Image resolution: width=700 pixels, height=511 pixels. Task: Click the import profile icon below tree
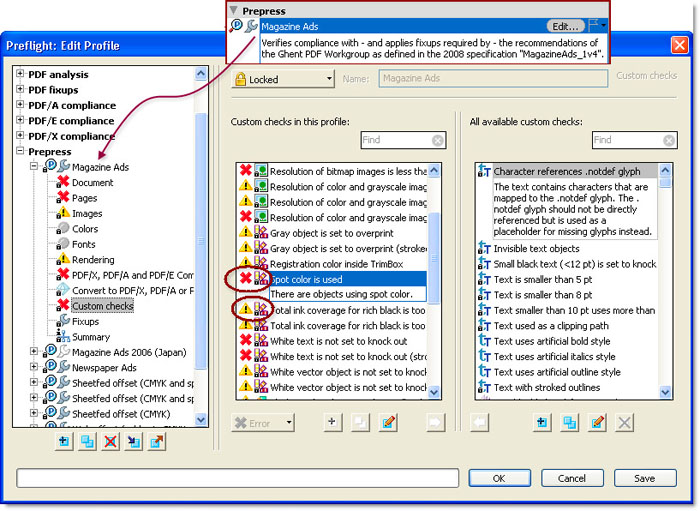(134, 441)
